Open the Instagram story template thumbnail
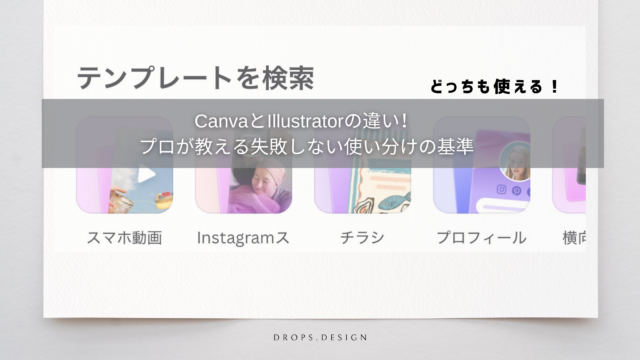The height and width of the screenshot is (360, 640). point(244,164)
